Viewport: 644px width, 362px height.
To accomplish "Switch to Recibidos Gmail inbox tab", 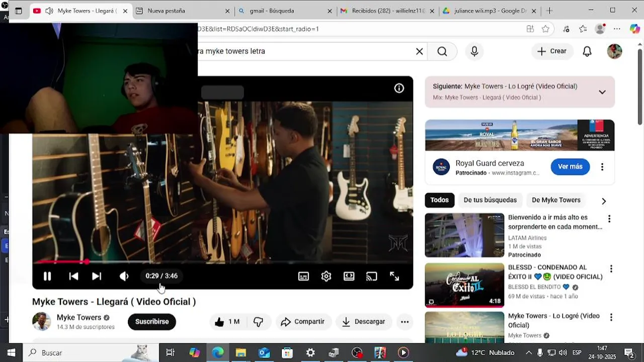I will [386, 11].
